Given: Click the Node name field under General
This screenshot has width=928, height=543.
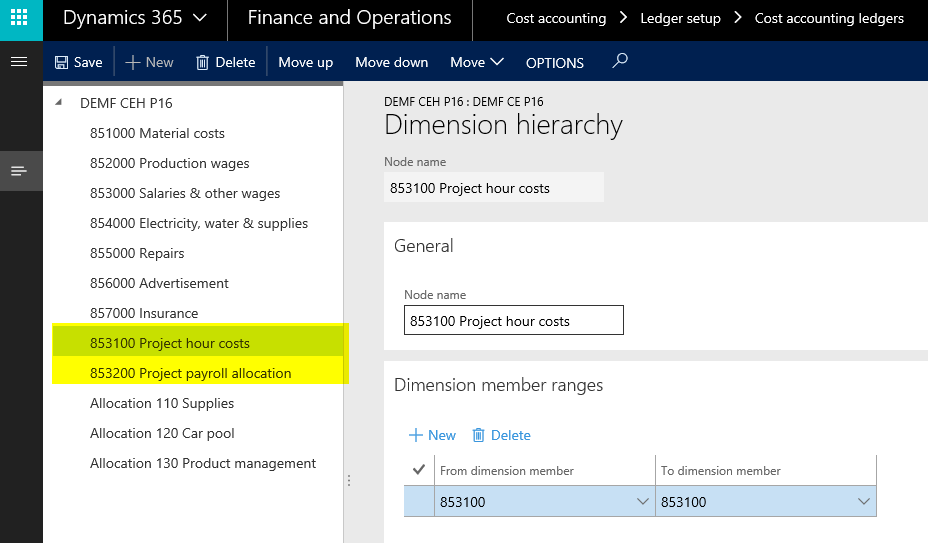Looking at the screenshot, I should point(513,321).
